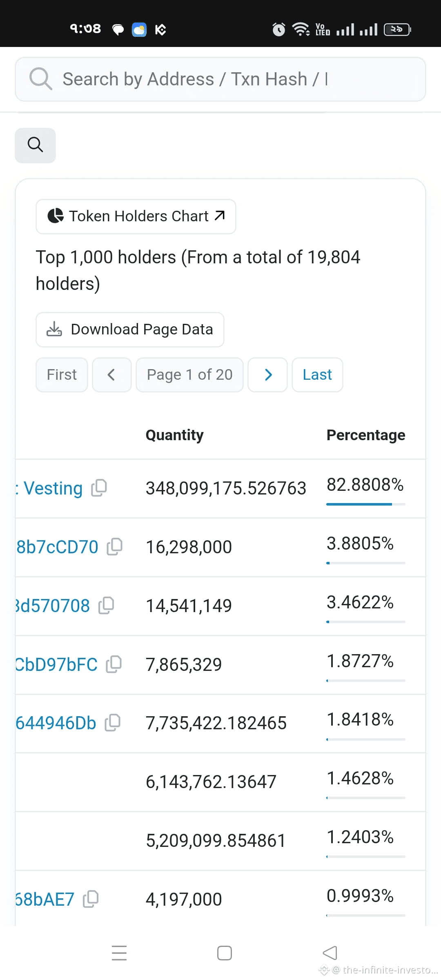Open the Token Holders Chart
The height and width of the screenshot is (980, 441).
pos(136,216)
